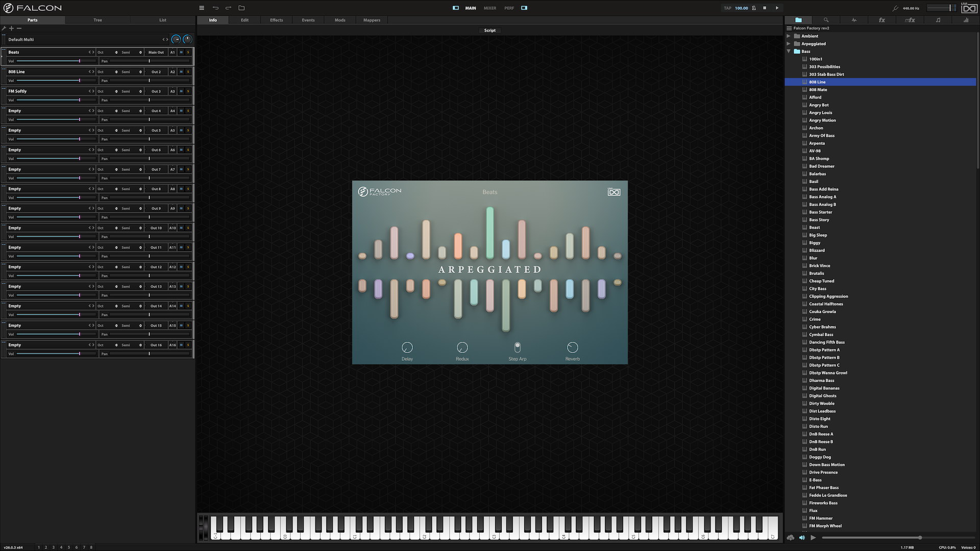
Task: Switch to the Events tab
Action: tap(308, 20)
